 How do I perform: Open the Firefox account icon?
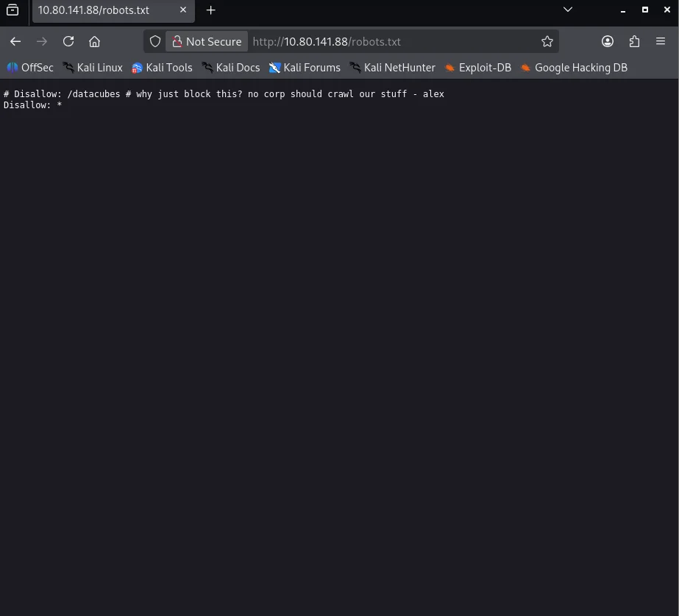[x=608, y=41]
